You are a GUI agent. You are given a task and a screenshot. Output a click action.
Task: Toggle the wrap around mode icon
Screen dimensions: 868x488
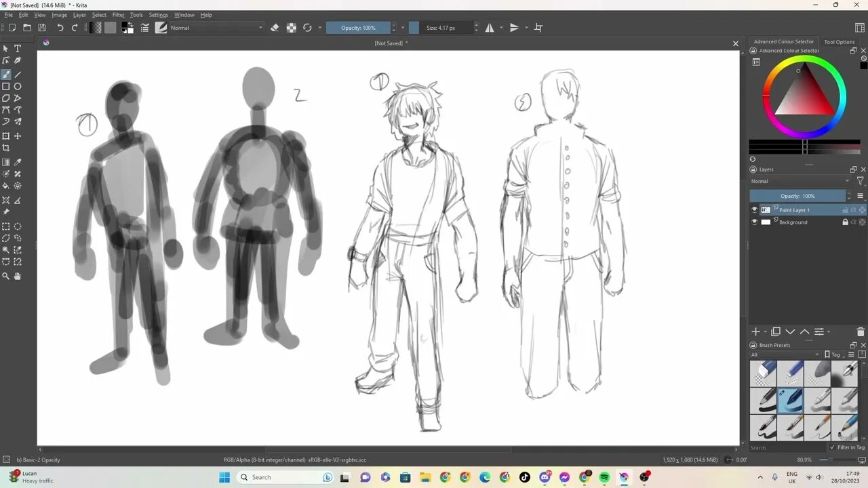click(538, 28)
